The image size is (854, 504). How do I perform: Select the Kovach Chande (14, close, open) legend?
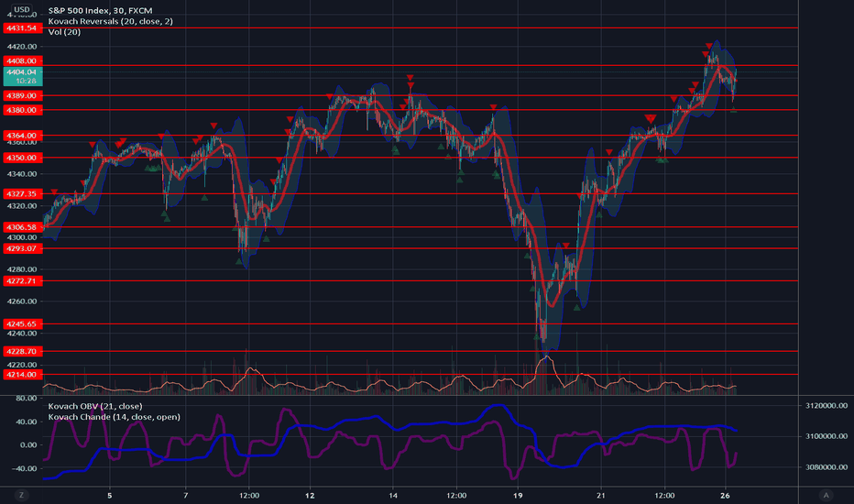point(114,417)
